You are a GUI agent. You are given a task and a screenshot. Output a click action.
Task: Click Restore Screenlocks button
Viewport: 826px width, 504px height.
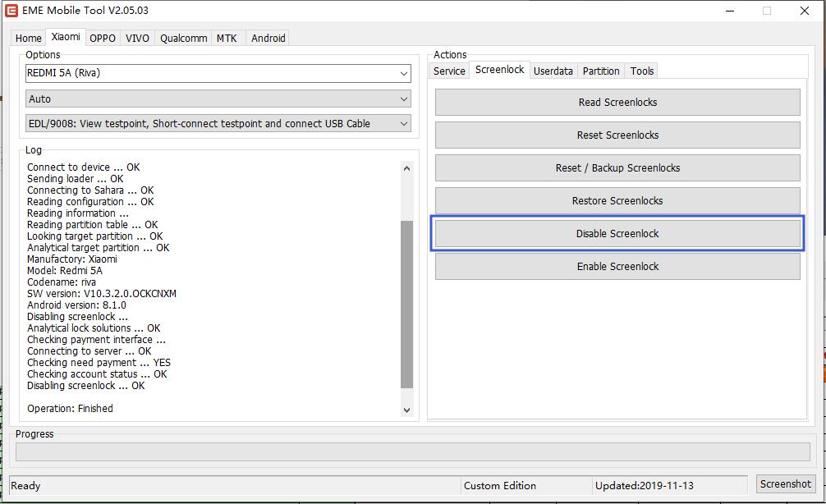point(617,200)
